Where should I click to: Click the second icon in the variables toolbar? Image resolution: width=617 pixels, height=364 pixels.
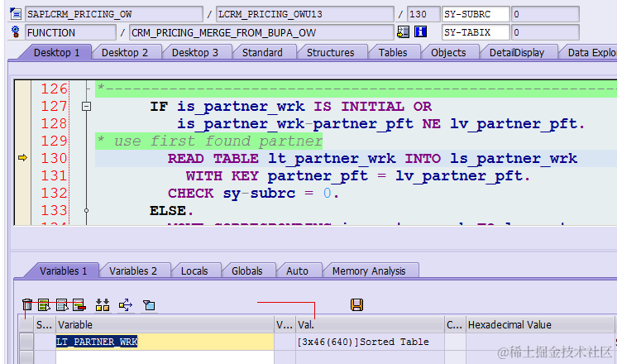point(44,305)
